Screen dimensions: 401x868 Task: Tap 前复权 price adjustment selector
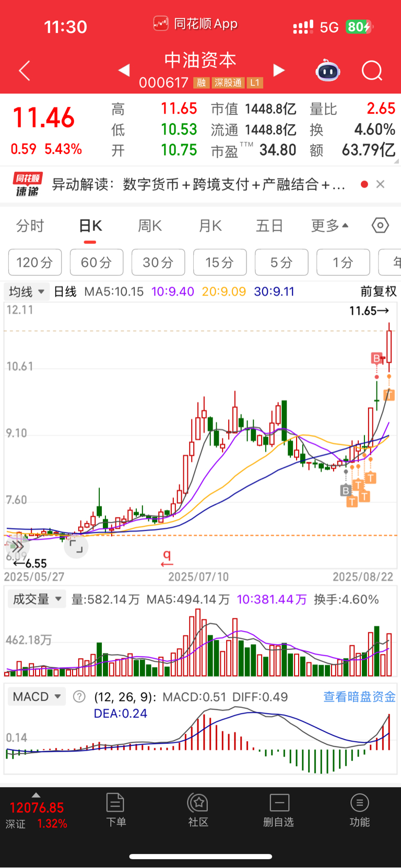(x=379, y=291)
